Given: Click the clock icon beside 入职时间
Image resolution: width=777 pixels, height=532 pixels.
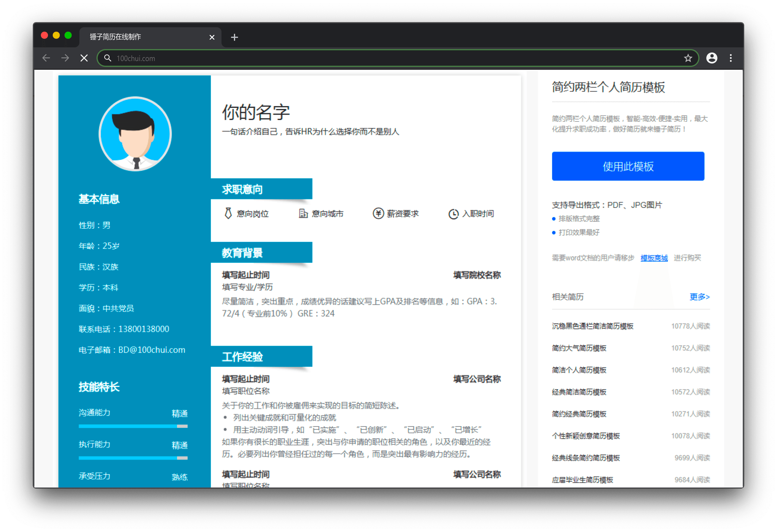Looking at the screenshot, I should (x=453, y=214).
